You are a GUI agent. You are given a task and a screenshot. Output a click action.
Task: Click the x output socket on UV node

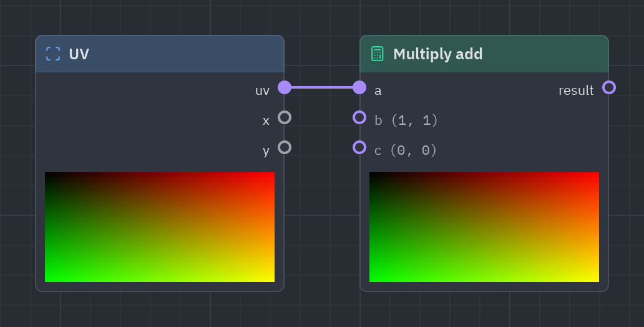(285, 117)
